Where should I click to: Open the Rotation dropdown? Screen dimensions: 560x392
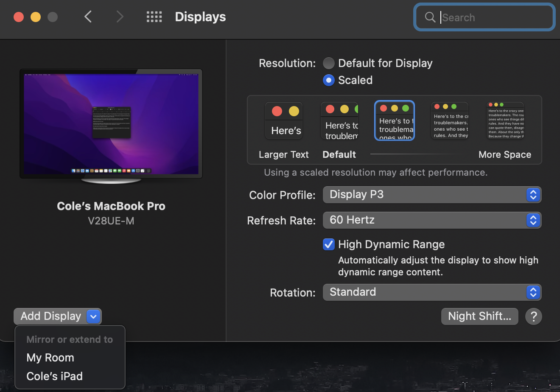432,292
